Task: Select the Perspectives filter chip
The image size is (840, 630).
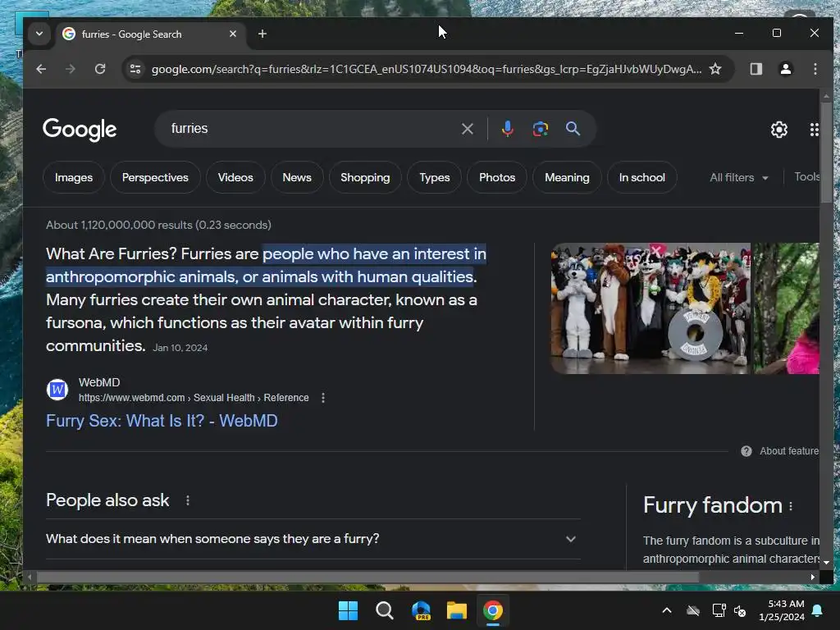Action: point(155,177)
